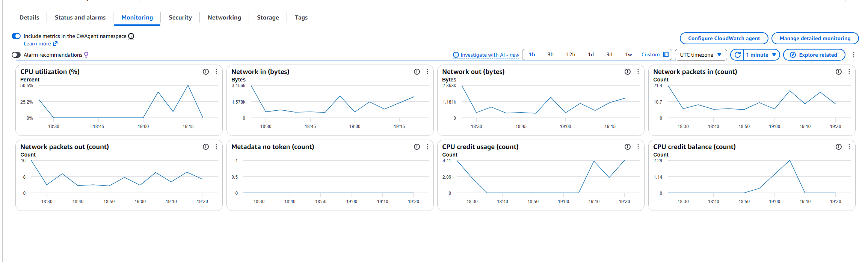The image size is (868, 262).
Task: Select the 3h time range
Action: coord(550,54)
